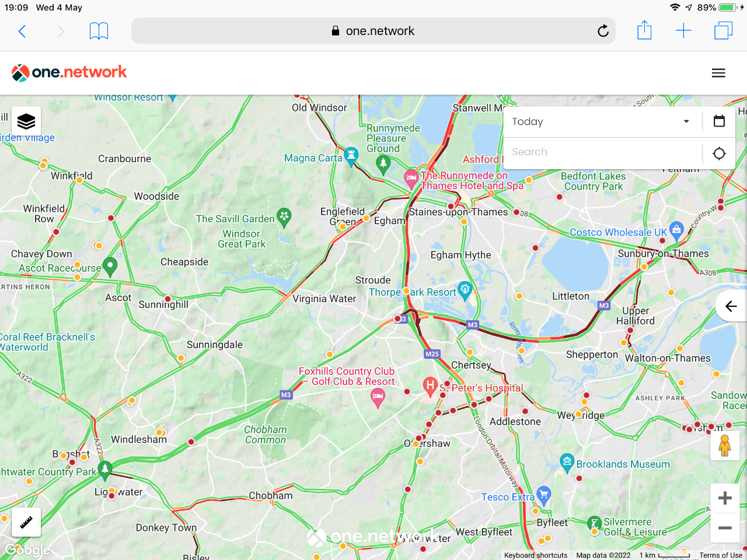The width and height of the screenshot is (747, 560).
Task: Go back with Safari back arrow
Action: (22, 31)
